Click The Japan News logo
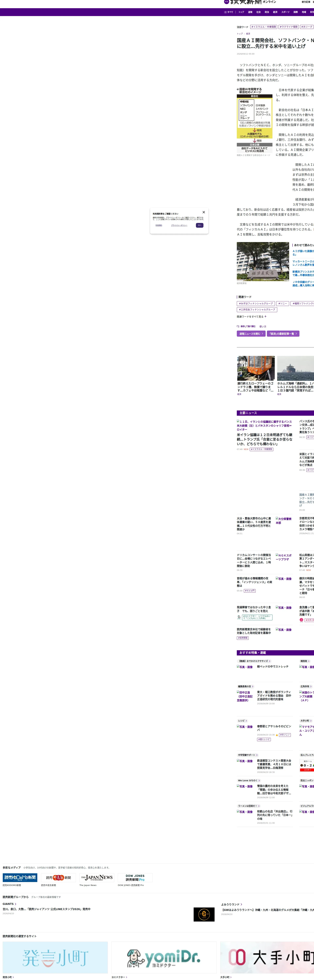Viewport: 314px width, 980px height. pyautogui.click(x=97, y=878)
